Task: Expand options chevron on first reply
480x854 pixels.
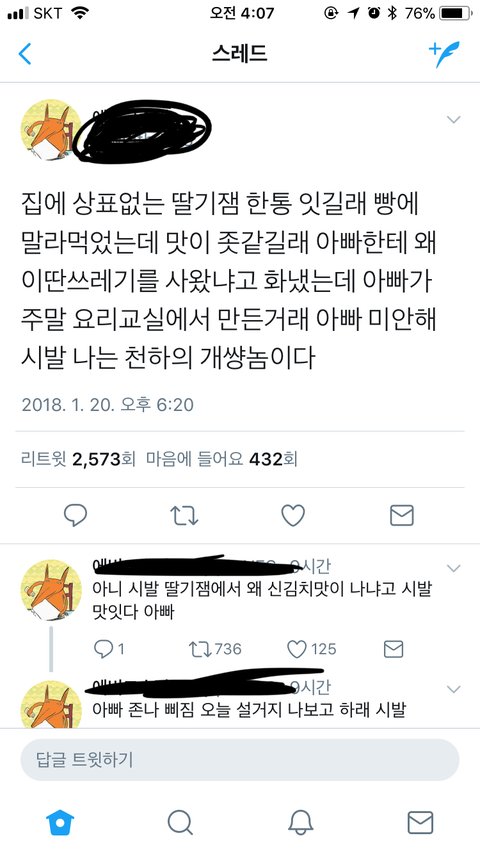Action: point(453,568)
